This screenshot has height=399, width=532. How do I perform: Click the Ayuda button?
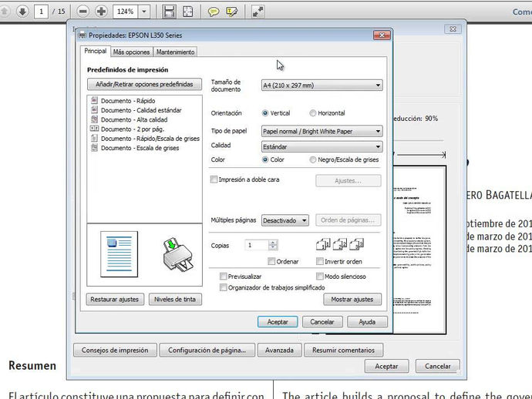point(367,322)
